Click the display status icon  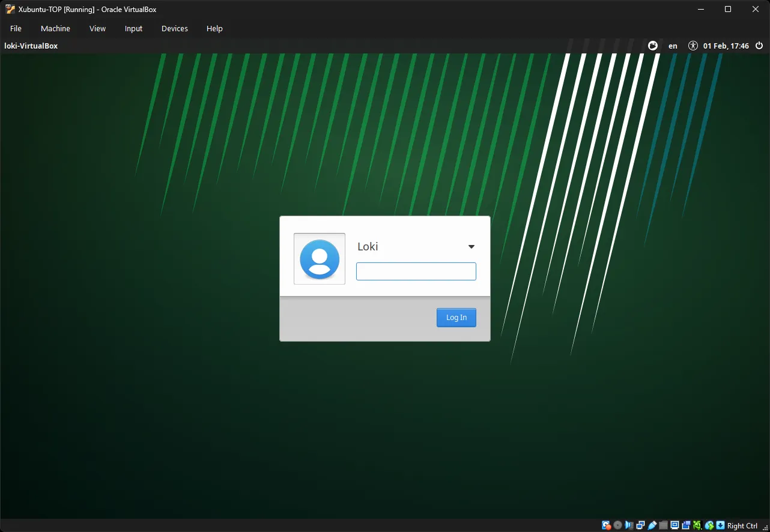pyautogui.click(x=674, y=525)
